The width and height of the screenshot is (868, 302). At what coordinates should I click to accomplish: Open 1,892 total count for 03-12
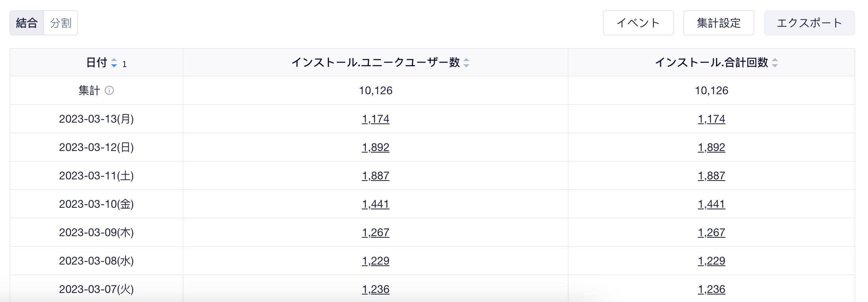711,147
